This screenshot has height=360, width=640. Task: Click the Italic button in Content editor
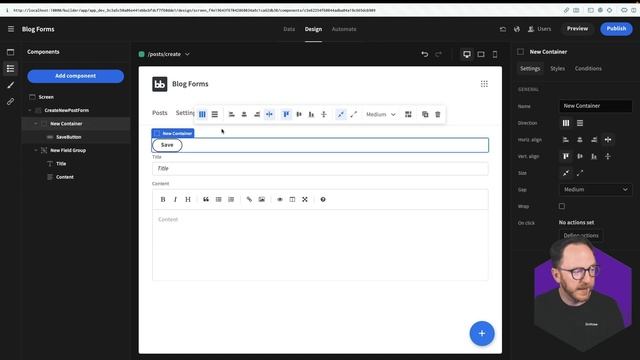(x=175, y=199)
